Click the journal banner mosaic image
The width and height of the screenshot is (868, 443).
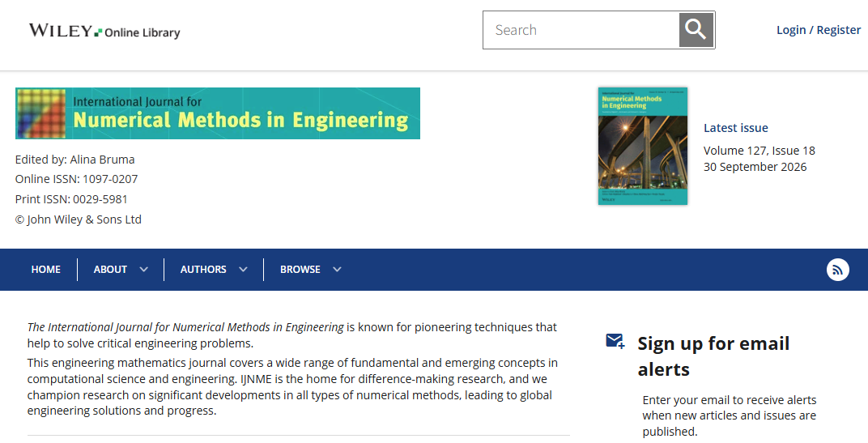pyautogui.click(x=41, y=113)
